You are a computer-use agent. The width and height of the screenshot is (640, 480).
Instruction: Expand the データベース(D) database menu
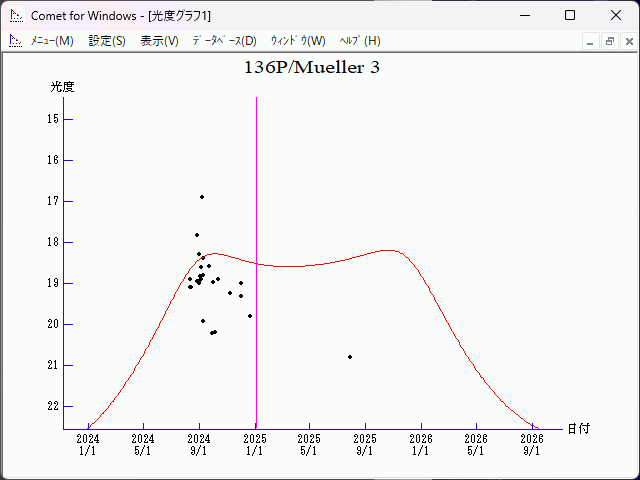[x=224, y=41]
